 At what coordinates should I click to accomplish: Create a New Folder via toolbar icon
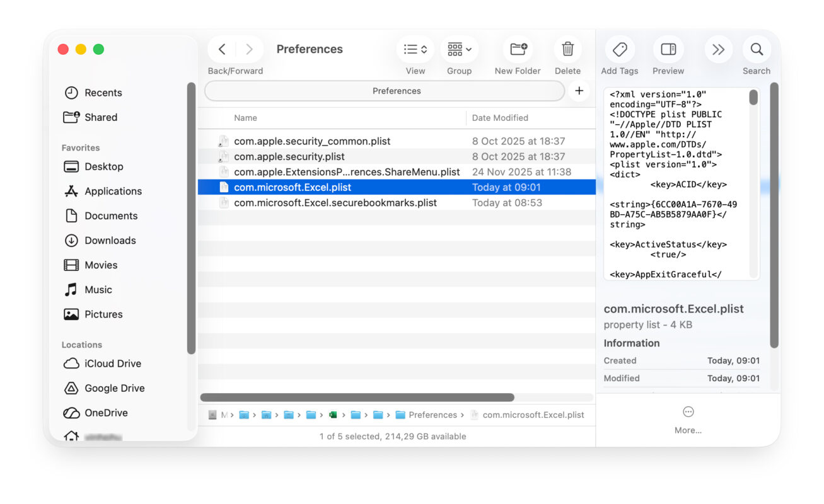tap(518, 49)
